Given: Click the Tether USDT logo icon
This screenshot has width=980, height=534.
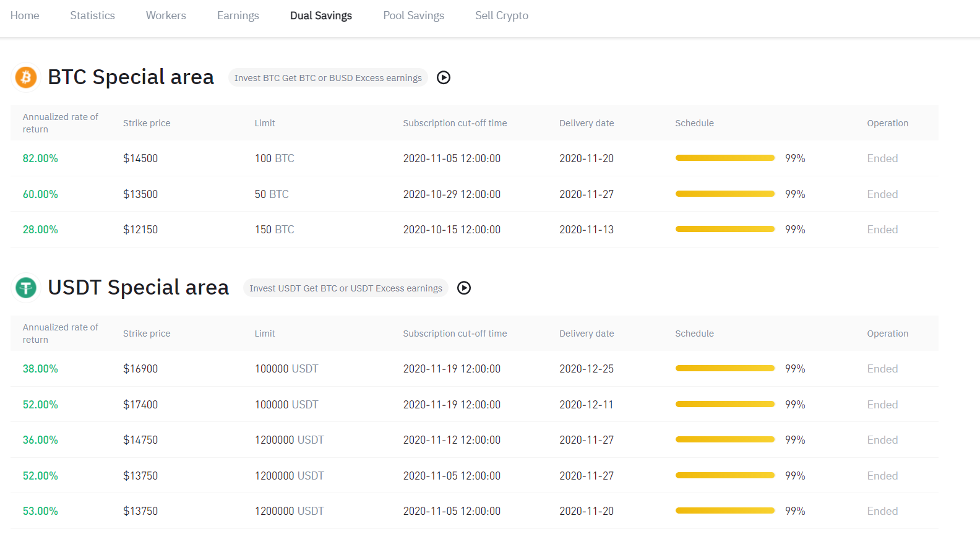Looking at the screenshot, I should tap(26, 288).
